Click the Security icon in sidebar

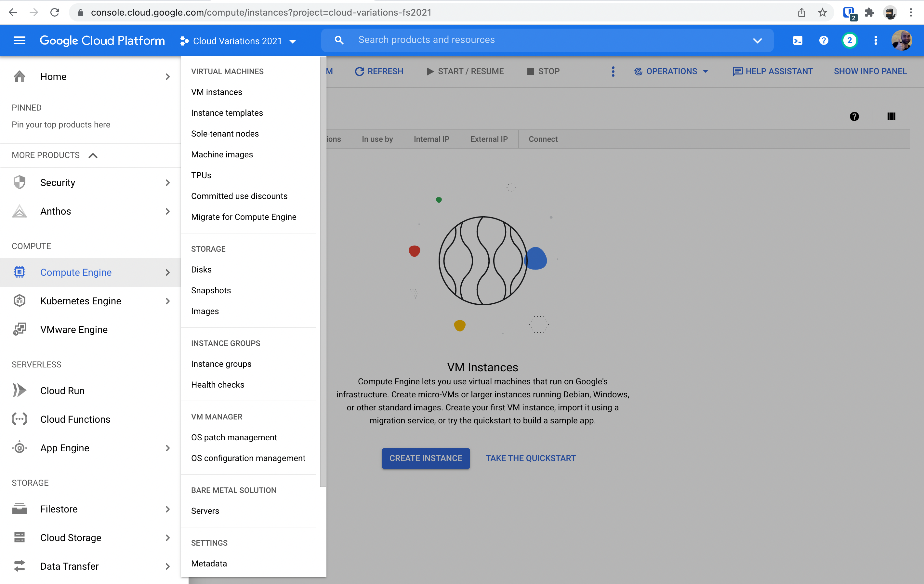20,182
